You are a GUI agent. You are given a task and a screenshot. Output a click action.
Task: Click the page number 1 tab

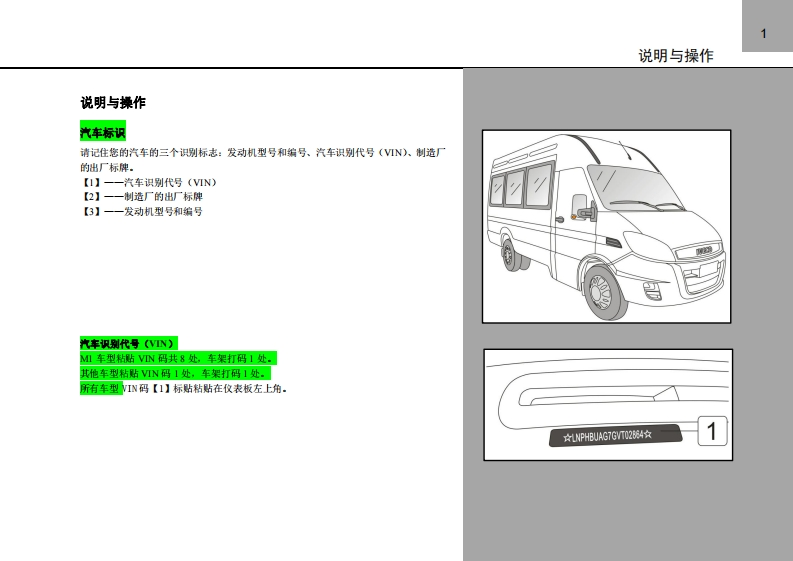(765, 35)
